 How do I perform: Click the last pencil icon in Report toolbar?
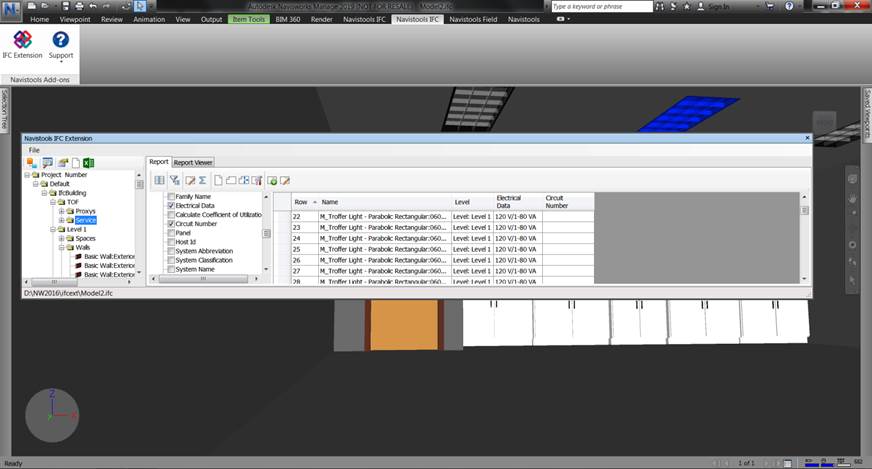tap(285, 180)
